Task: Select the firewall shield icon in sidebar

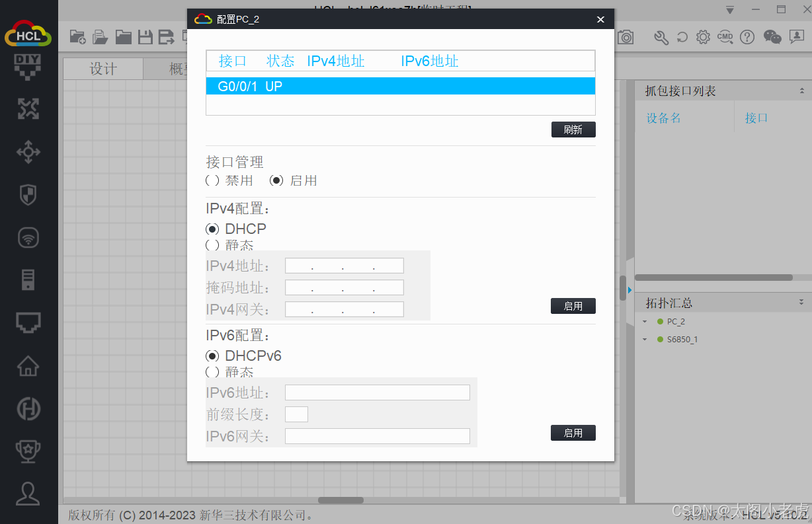Action: [x=28, y=195]
